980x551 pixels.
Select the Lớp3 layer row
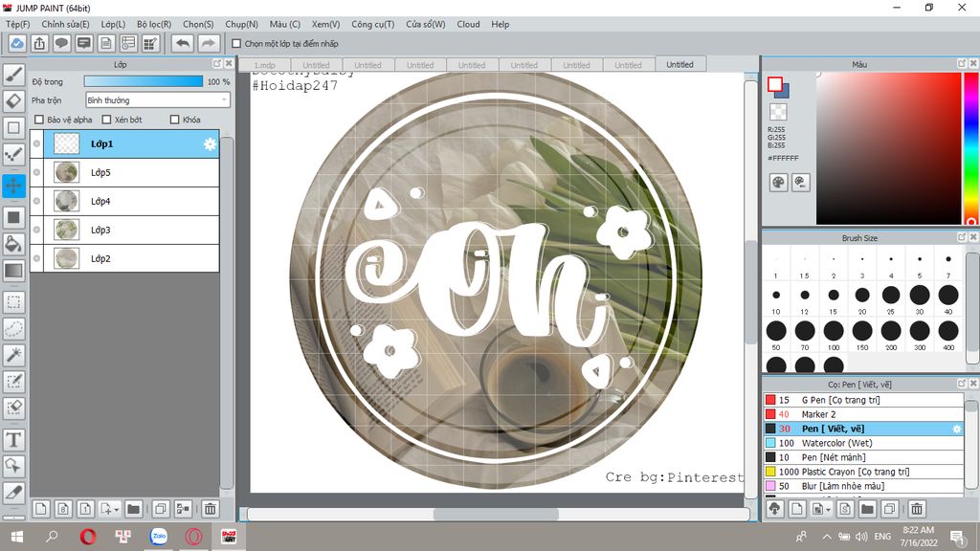[x=125, y=230]
